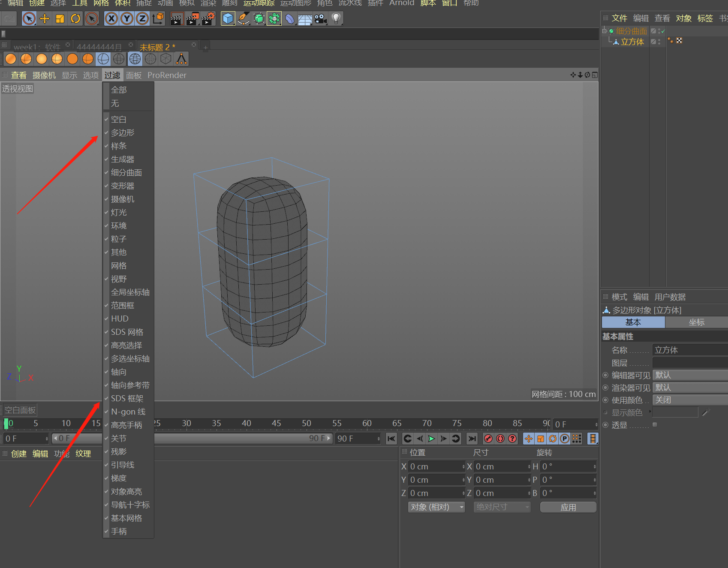Toggle the SDS 框架 filter option

coord(128,399)
